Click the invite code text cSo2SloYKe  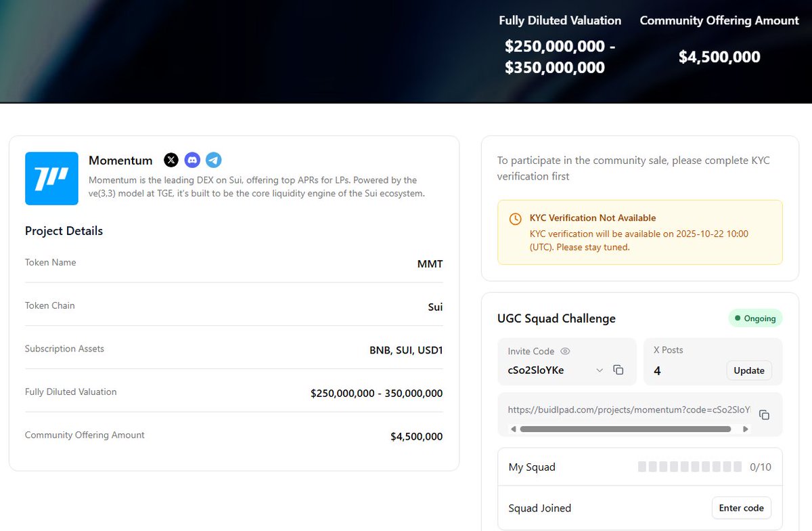pyautogui.click(x=536, y=370)
